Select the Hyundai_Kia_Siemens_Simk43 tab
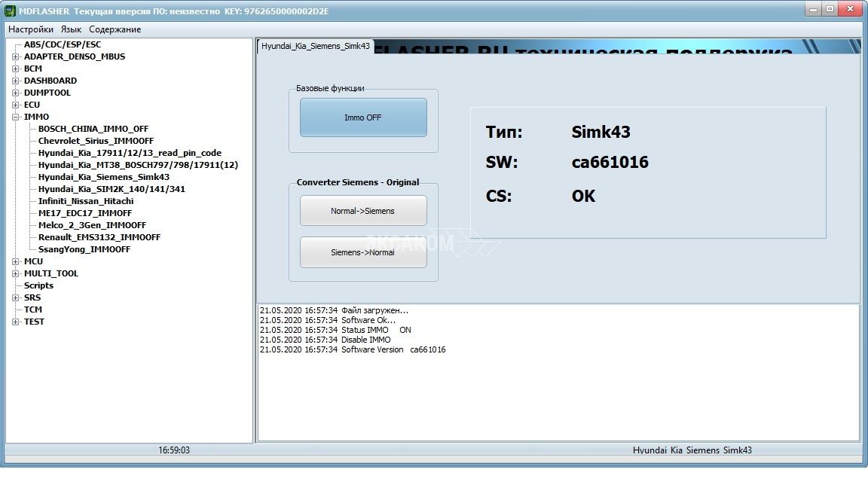This screenshot has width=868, height=488. pos(315,46)
